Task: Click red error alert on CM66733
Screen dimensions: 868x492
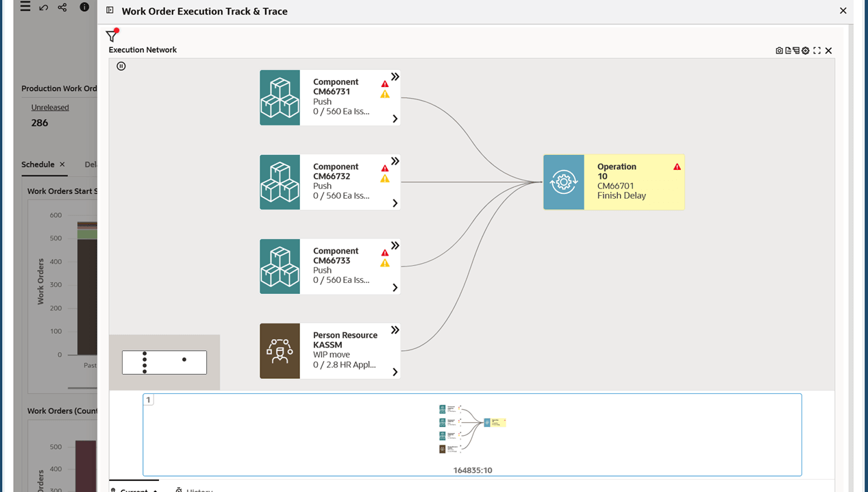Action: point(385,253)
